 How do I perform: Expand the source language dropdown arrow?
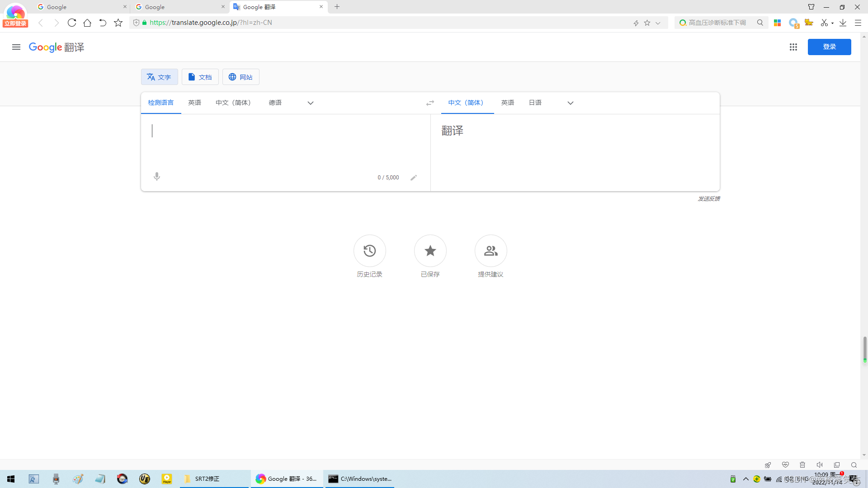point(311,103)
